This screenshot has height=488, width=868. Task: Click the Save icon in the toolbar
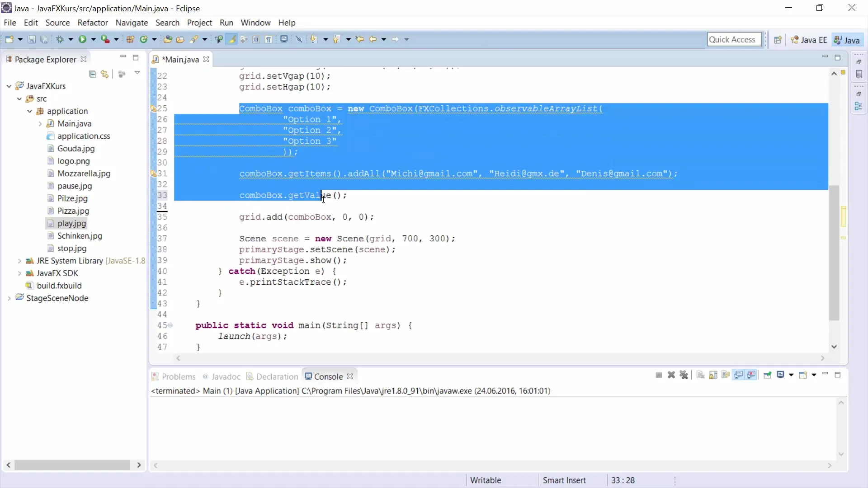(32, 39)
